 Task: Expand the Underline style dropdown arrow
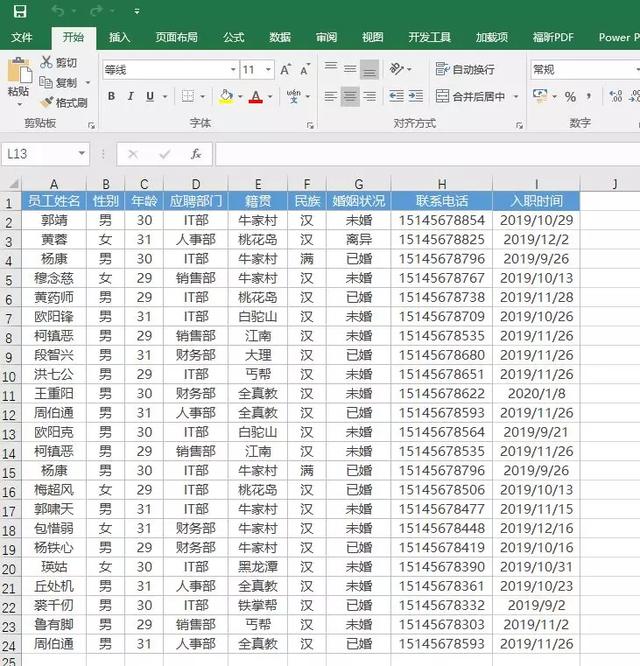(165, 97)
